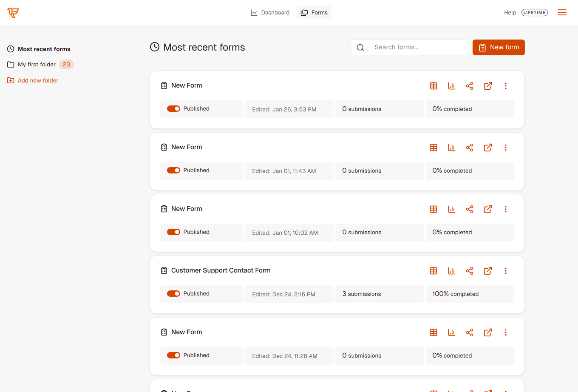Toggle Published switch for form edited Dec 24, 11:28 AM
This screenshot has height=392, width=578.
[173, 355]
